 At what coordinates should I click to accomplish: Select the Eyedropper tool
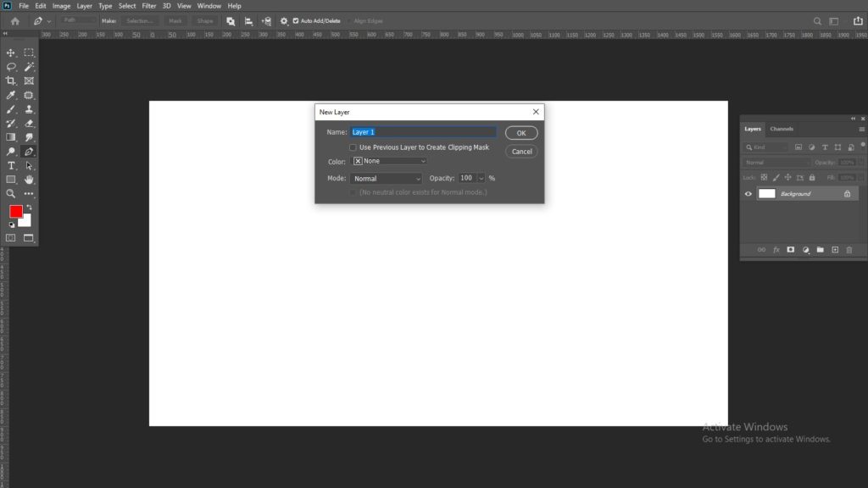click(x=10, y=95)
